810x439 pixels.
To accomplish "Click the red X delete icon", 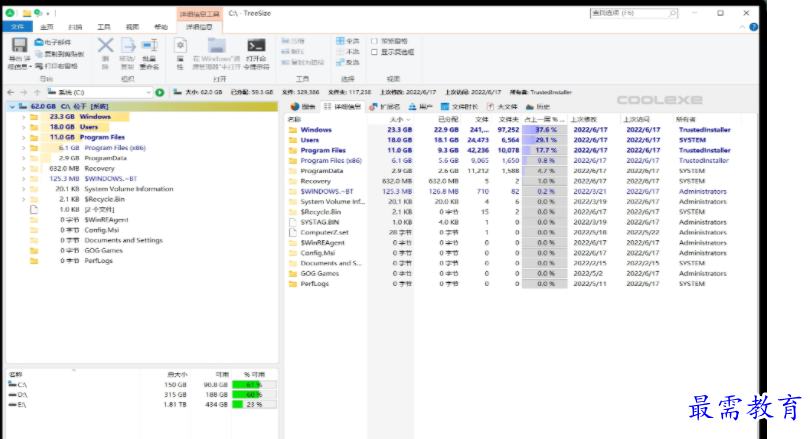I will coord(105,46).
